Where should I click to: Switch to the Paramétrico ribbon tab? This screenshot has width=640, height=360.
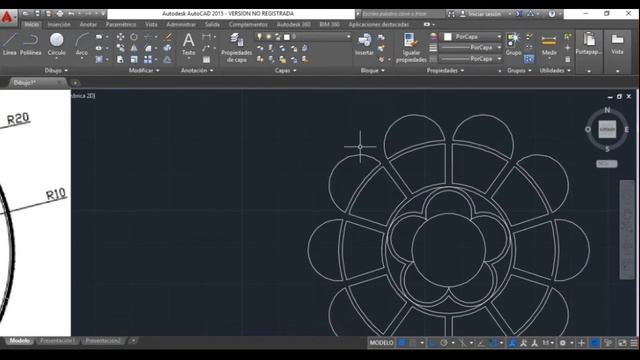point(121,24)
